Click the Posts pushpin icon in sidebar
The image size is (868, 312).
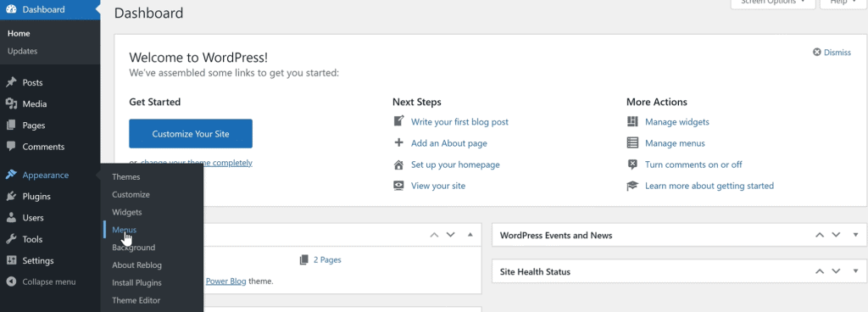[11, 82]
